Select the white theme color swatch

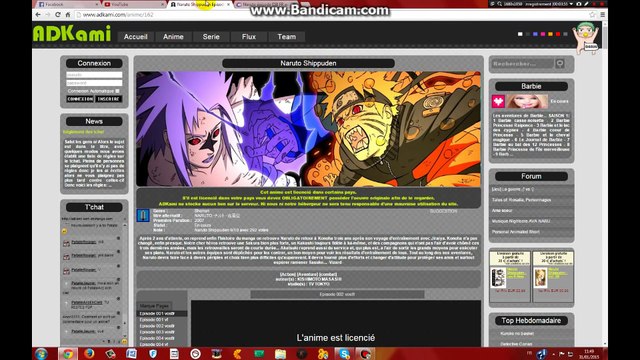coord(520,34)
